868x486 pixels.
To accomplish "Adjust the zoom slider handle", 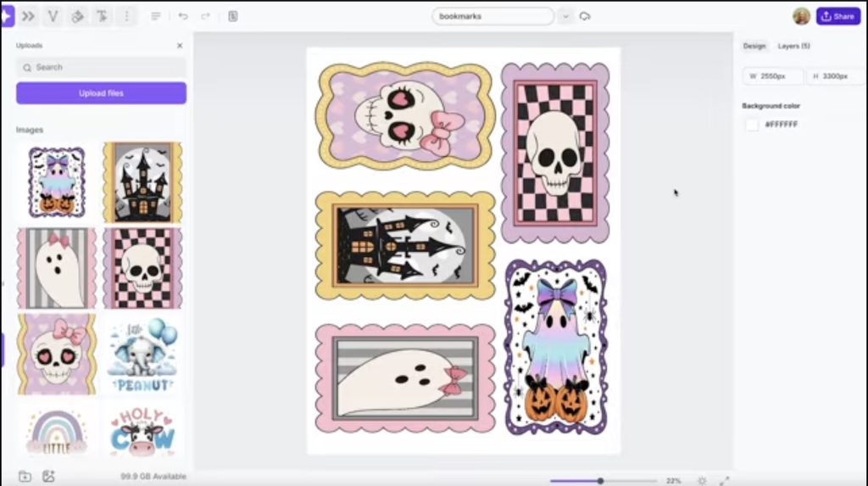I will pyautogui.click(x=600, y=480).
